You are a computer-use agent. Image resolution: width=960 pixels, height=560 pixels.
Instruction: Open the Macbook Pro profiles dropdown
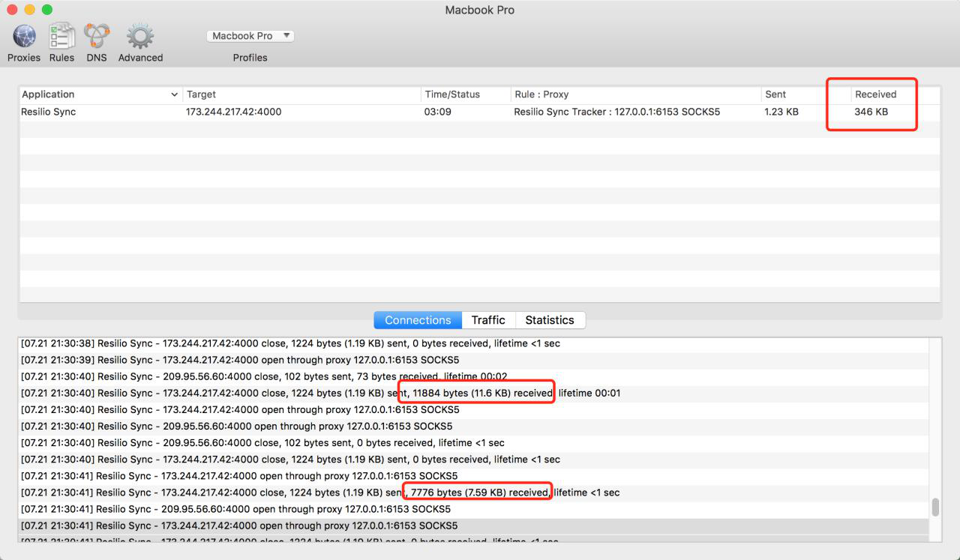[250, 36]
